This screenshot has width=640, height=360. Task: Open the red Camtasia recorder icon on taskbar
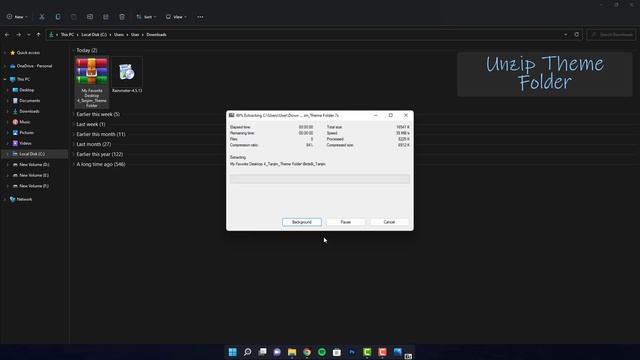coord(382,352)
